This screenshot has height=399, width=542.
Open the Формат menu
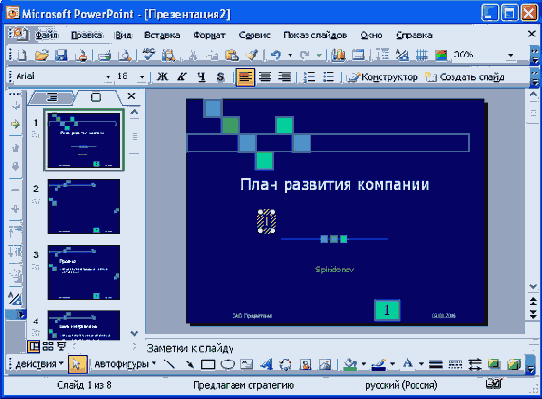click(209, 35)
